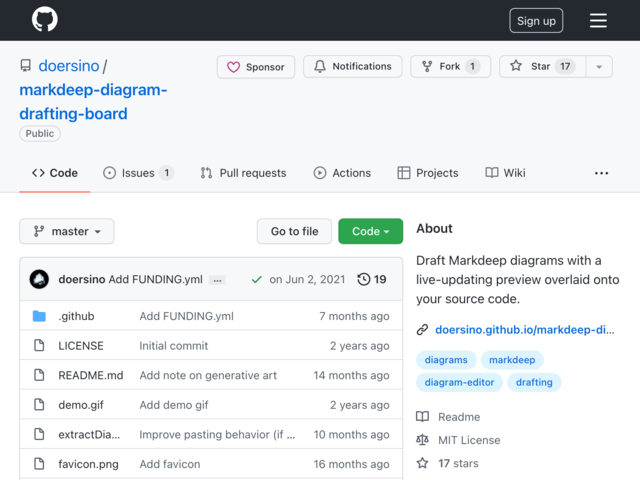Viewport: 640px width, 480px height.
Task: Click the doersino avatar in commit row
Action: click(39, 279)
